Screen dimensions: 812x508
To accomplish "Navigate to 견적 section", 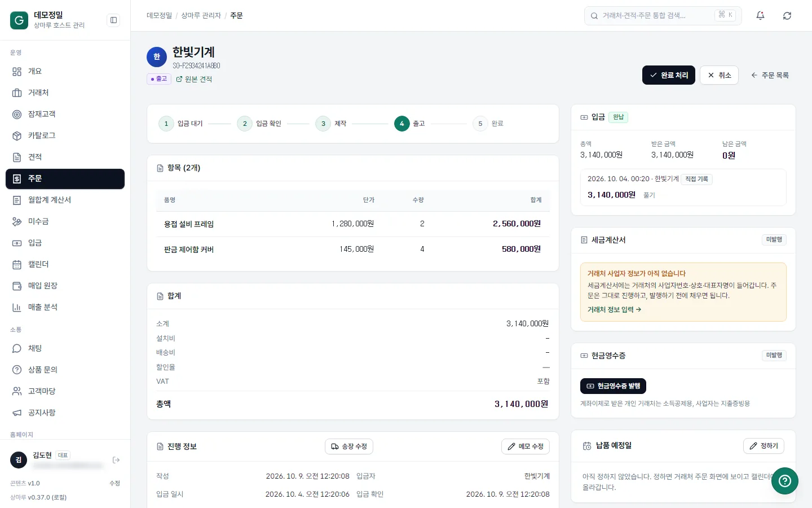I will [65, 157].
